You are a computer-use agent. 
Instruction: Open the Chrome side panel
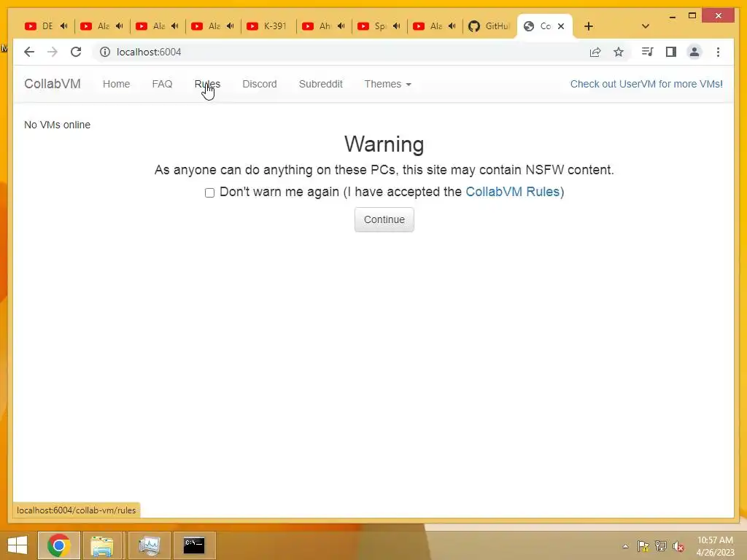671,52
